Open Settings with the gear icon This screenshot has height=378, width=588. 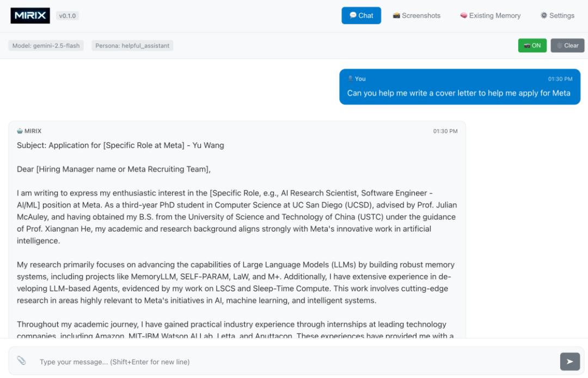(x=543, y=16)
